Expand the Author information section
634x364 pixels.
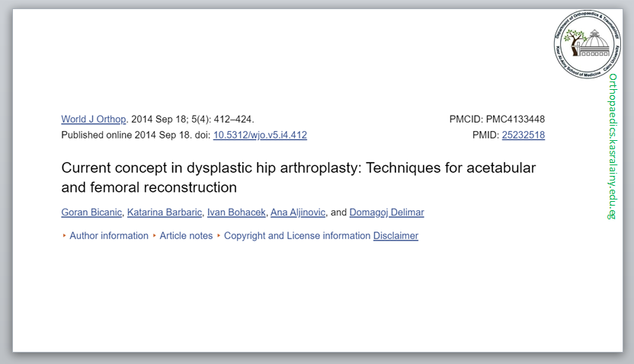coord(108,236)
